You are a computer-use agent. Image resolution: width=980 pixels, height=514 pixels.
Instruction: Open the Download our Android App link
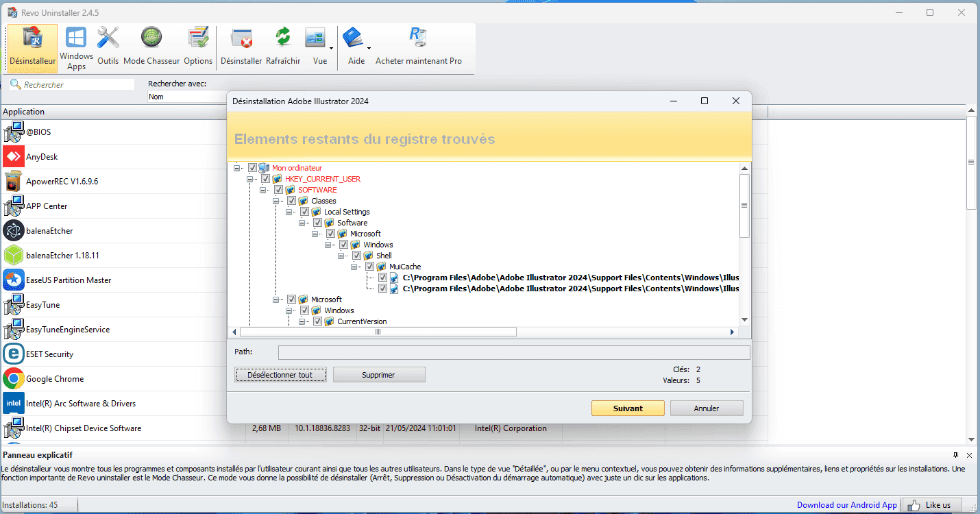(846, 505)
